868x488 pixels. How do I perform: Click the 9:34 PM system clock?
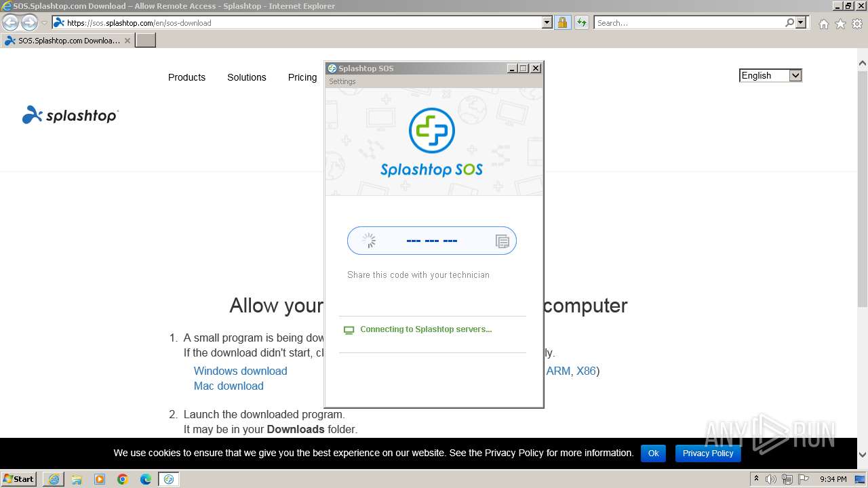pyautogui.click(x=833, y=479)
